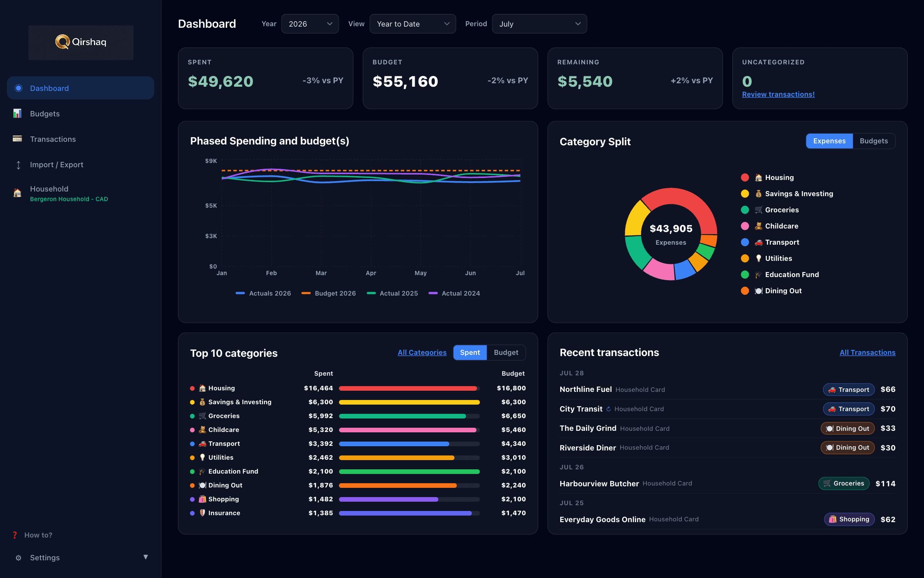
Task: Click The Daily Grind transaction name
Action: [588, 428]
